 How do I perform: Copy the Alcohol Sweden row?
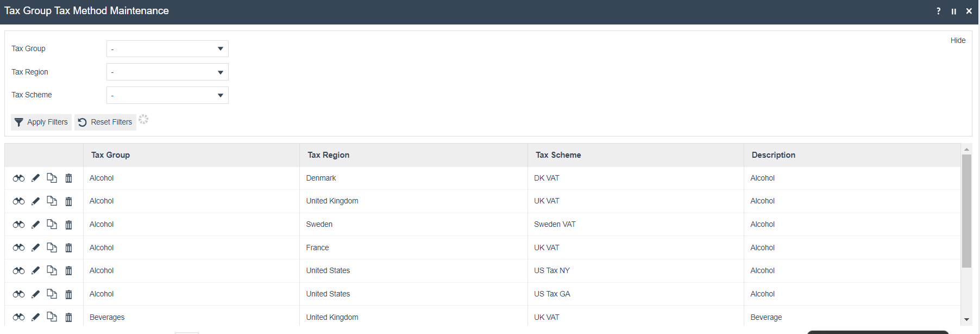[52, 224]
